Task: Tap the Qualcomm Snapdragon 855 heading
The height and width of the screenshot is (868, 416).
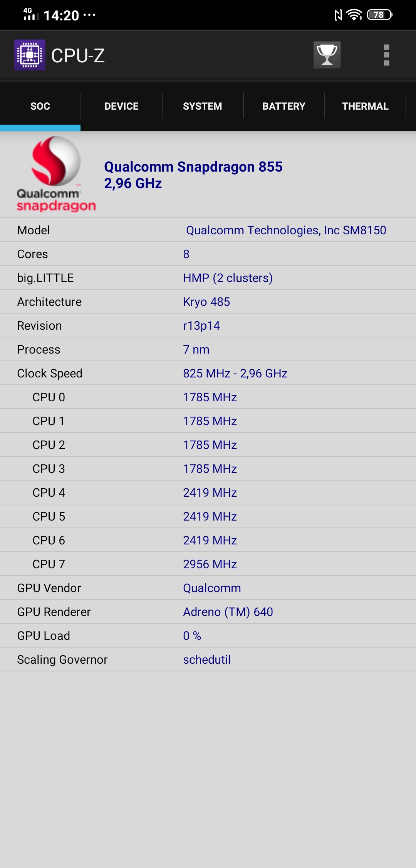Action: pyautogui.click(x=193, y=167)
